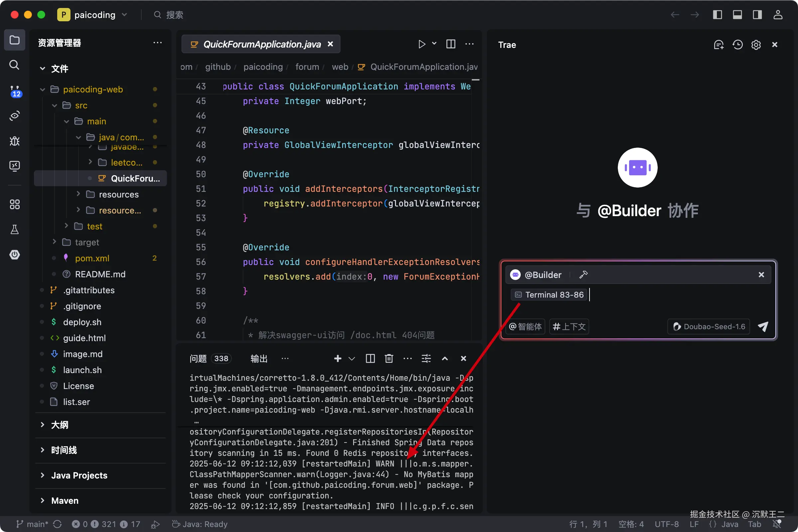Open the Search view in activity bar
798x532 pixels.
tap(14, 65)
